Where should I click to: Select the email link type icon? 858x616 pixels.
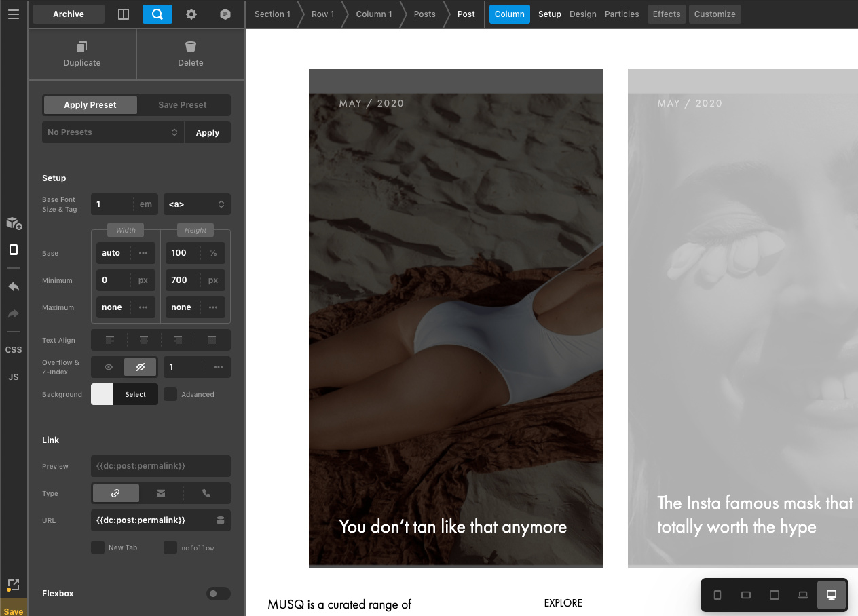[x=161, y=493]
